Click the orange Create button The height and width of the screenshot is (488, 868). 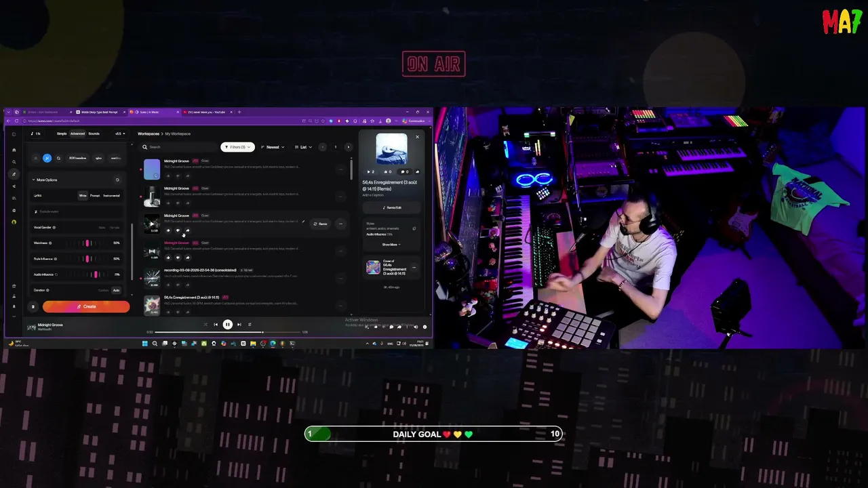pyautogui.click(x=86, y=306)
